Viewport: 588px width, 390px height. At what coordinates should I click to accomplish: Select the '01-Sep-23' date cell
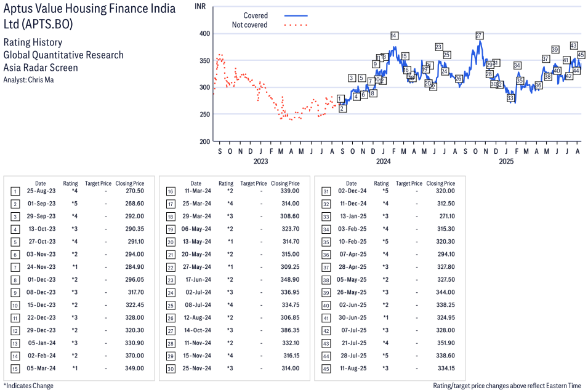42,204
